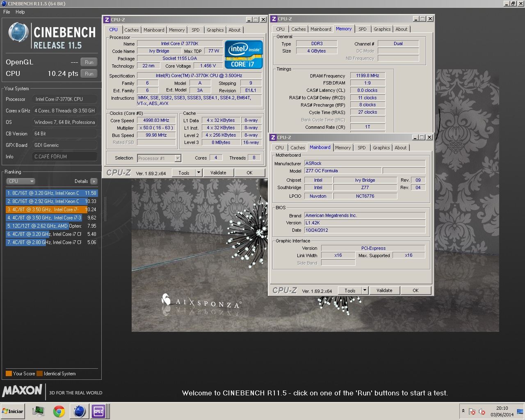525x420 pixels.
Task: Open the File menu
Action: click(x=7, y=12)
